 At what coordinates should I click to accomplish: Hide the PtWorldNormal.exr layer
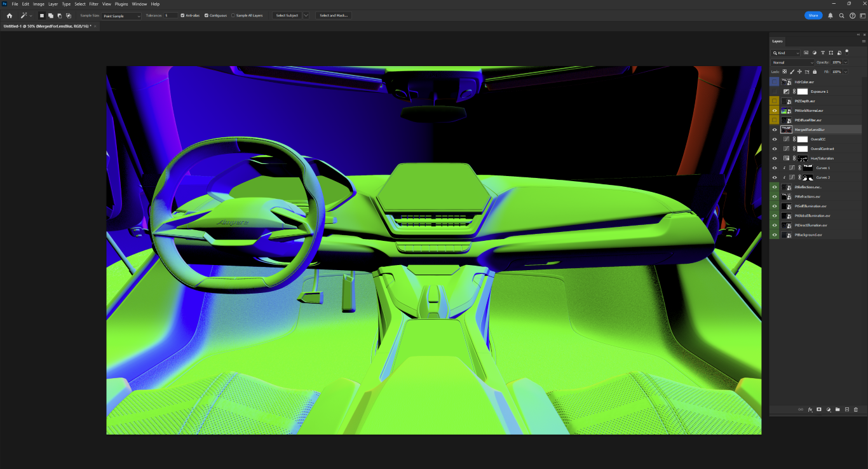[x=774, y=111]
